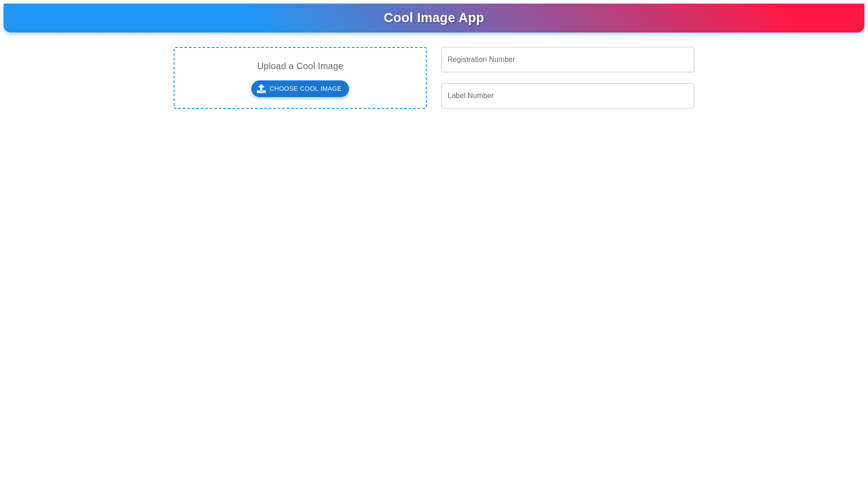Viewport: 868px width, 488px height.
Task: Click the dashed zone left of Choose button
Action: (x=212, y=89)
